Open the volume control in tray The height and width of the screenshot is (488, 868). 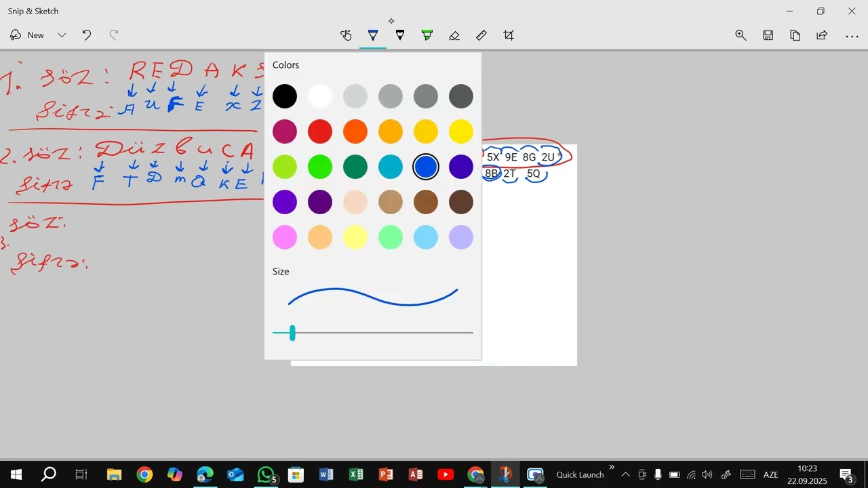point(707,474)
